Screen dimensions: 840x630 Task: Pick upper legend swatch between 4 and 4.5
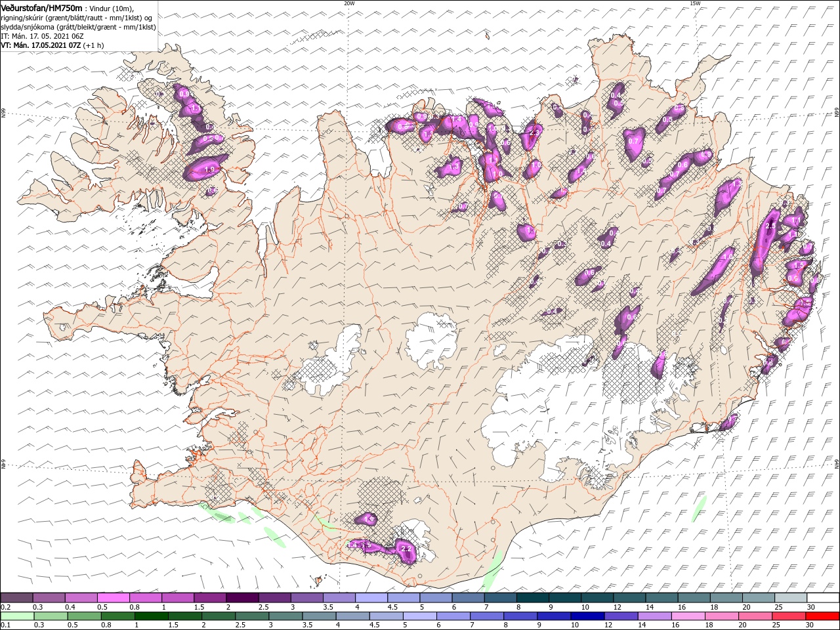tap(371, 597)
